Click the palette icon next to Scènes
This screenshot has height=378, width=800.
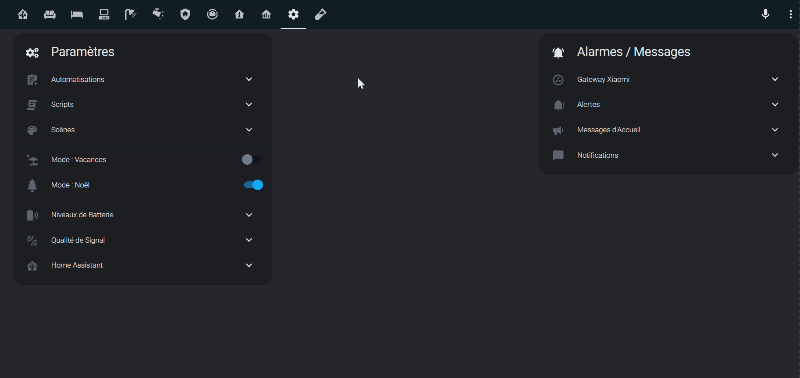tap(32, 130)
